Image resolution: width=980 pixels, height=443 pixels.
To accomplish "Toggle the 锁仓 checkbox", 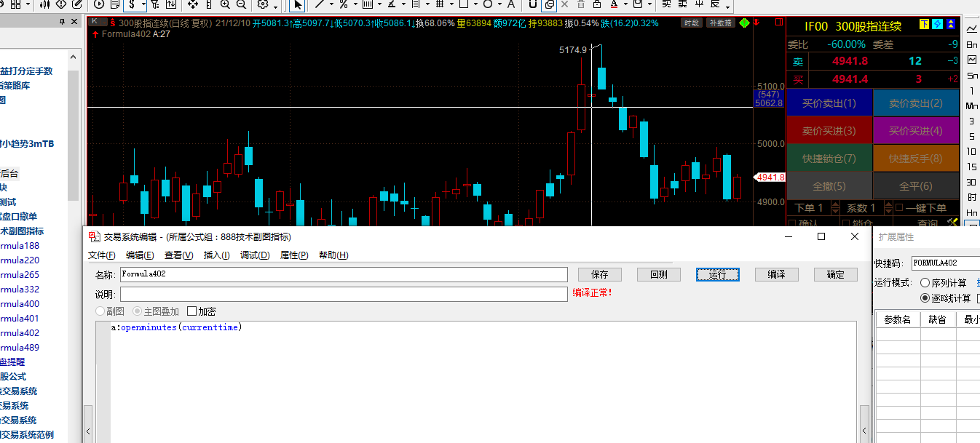I will pyautogui.click(x=846, y=223).
